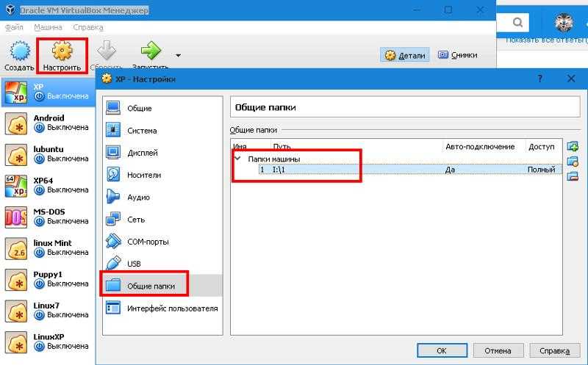The image size is (588, 365).
Task: Open Общие папки shared folders category
Action: (162, 286)
